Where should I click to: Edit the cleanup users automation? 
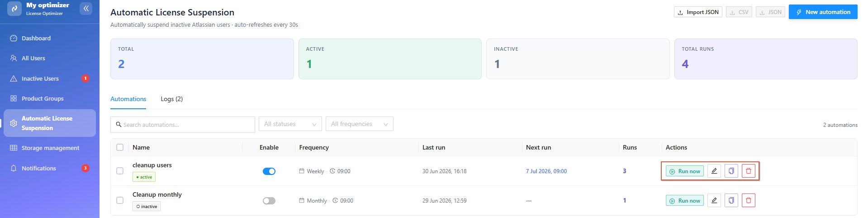714,171
